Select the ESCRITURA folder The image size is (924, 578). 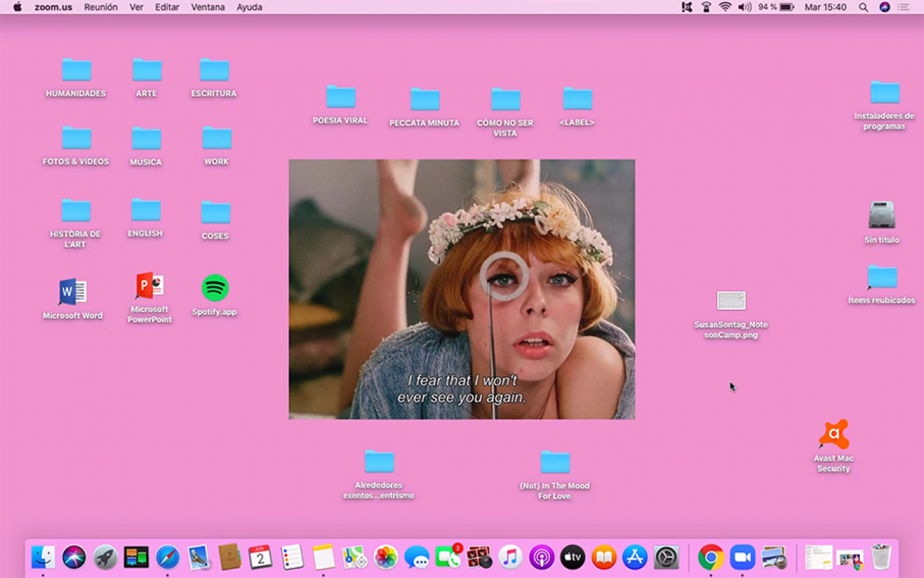point(214,77)
